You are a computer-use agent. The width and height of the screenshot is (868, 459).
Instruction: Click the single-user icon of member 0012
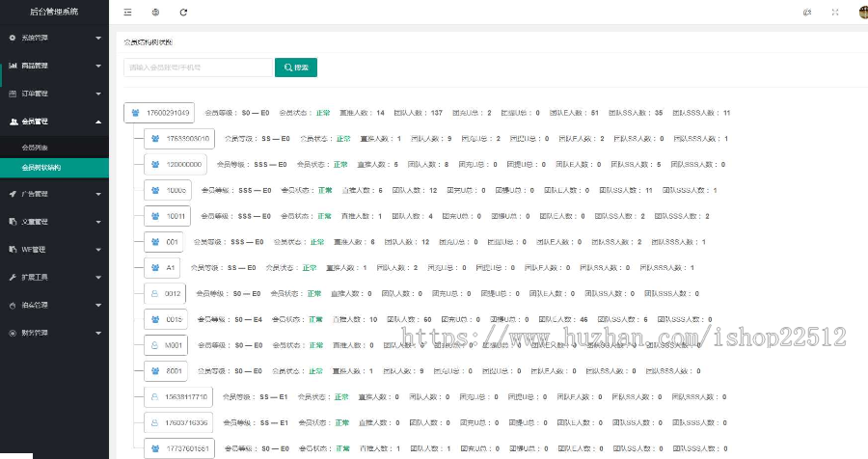[x=154, y=293]
